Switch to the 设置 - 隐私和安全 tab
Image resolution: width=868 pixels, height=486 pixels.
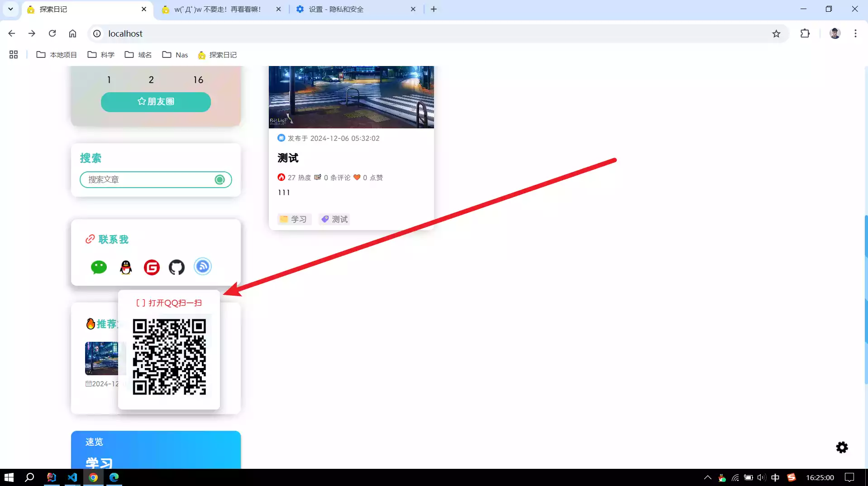[x=356, y=9]
